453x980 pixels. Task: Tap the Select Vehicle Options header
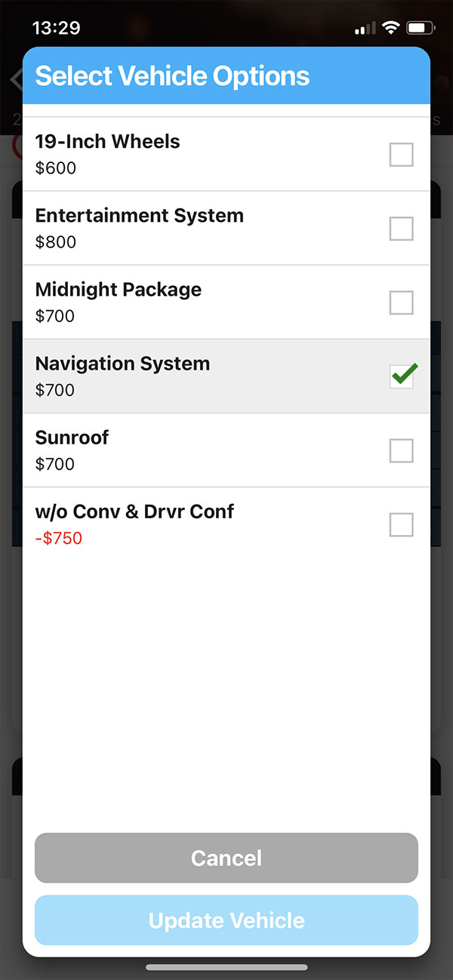click(172, 75)
